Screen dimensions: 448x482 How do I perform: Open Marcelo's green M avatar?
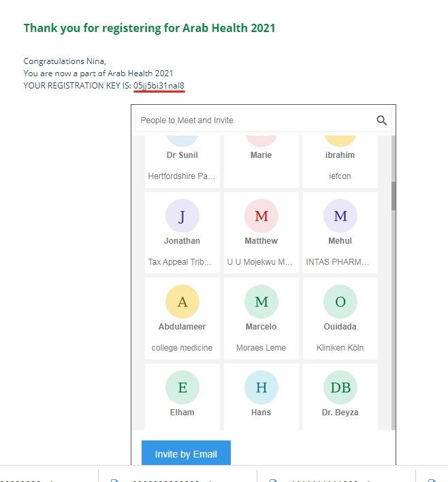[x=261, y=302]
